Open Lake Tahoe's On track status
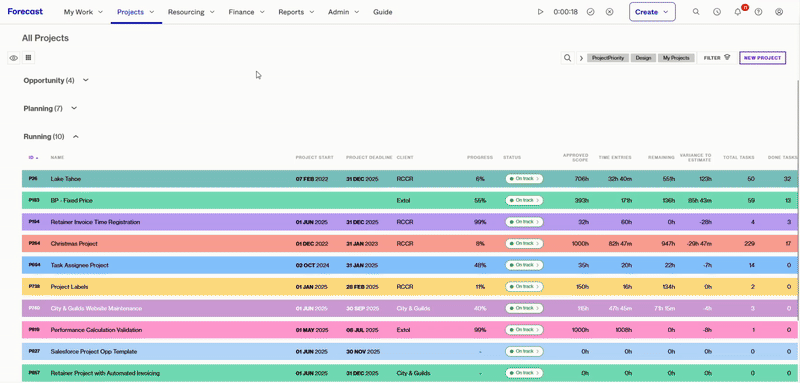800x383 pixels. (524, 179)
